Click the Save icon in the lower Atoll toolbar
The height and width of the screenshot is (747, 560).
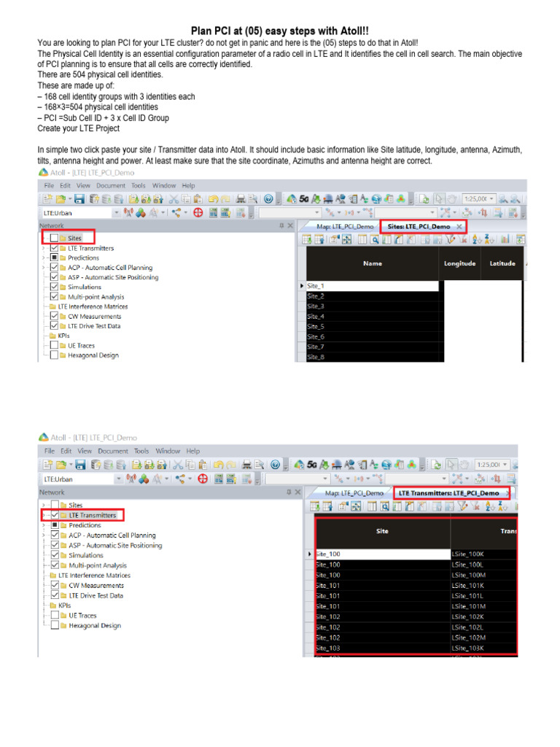[x=80, y=464]
